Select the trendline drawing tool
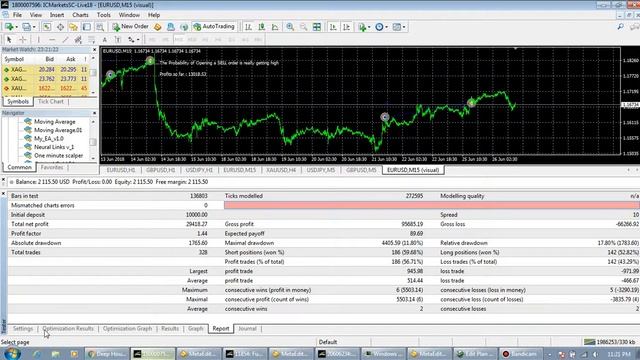The width and height of the screenshot is (640, 360). (x=65, y=40)
